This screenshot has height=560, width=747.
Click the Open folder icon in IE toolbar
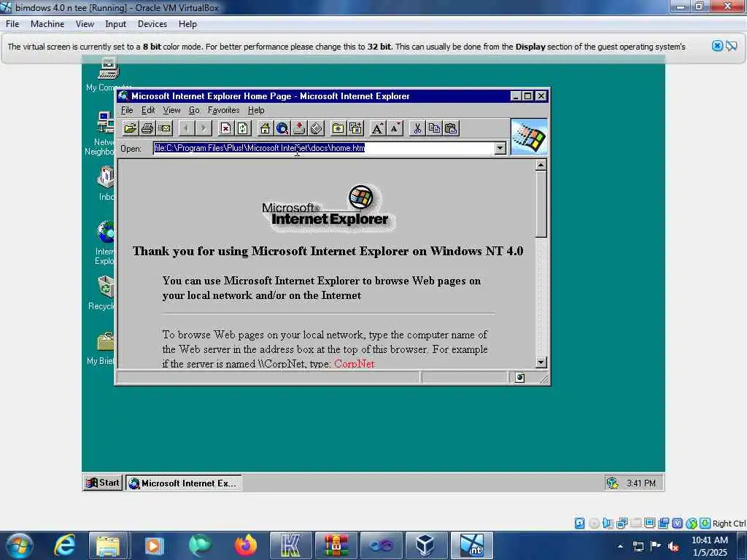coord(130,128)
